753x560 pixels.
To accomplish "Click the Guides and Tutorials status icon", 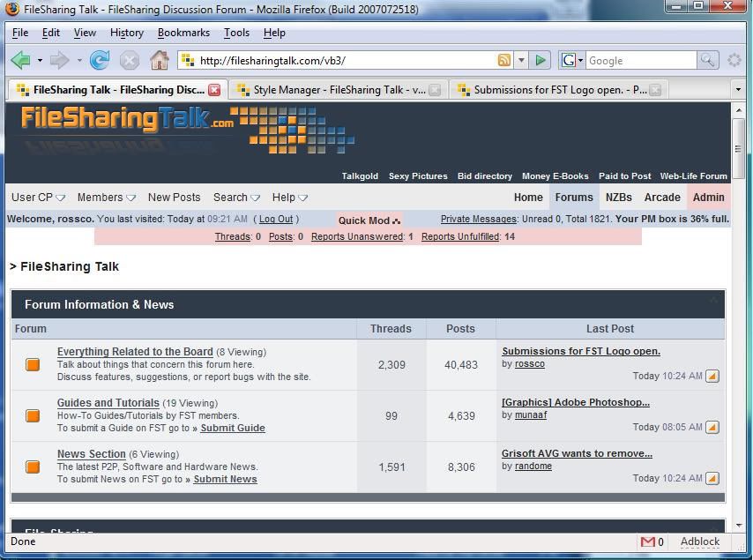I will [33, 415].
